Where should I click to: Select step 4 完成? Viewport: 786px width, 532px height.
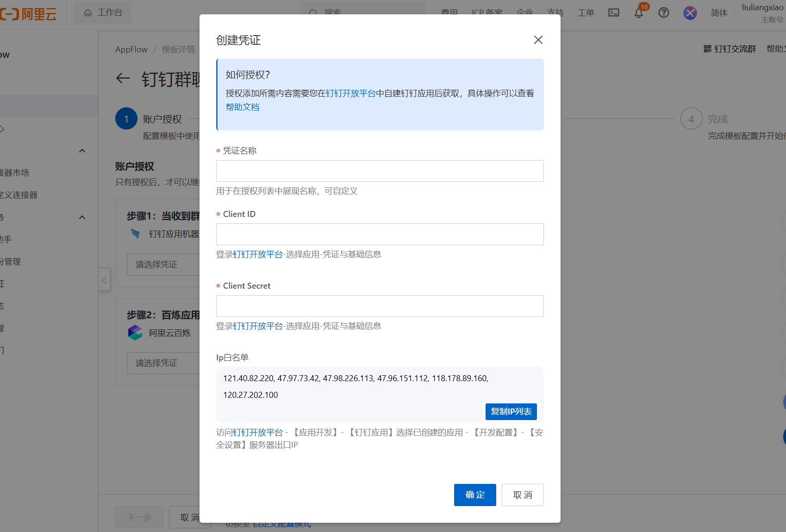coord(692,119)
